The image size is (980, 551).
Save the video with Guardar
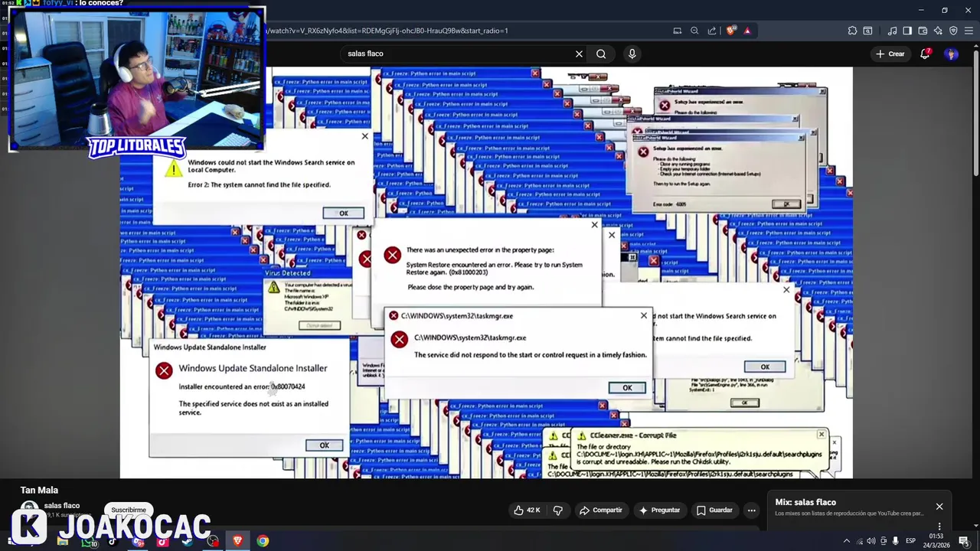coord(714,510)
